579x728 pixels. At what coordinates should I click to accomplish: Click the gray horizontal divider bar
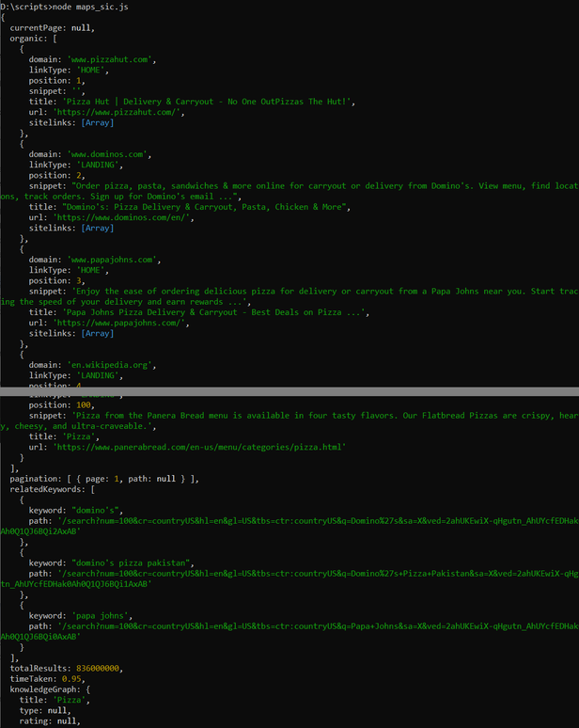pos(289,388)
